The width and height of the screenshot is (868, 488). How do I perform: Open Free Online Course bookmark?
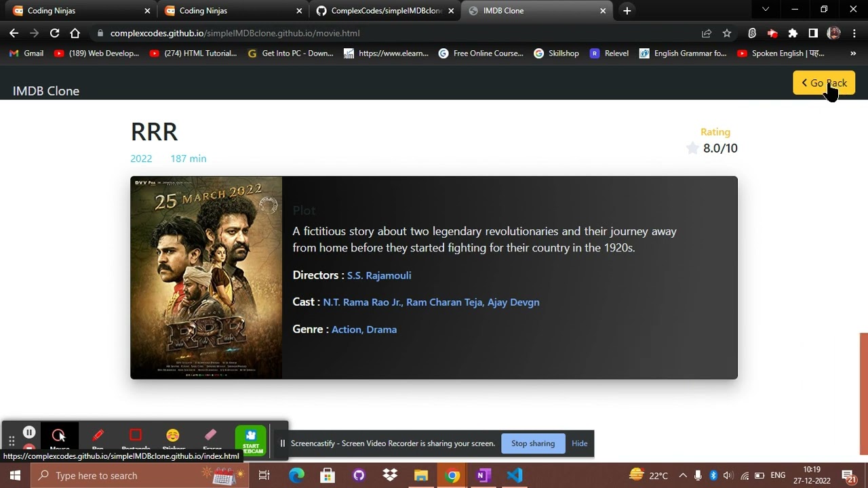(481, 53)
